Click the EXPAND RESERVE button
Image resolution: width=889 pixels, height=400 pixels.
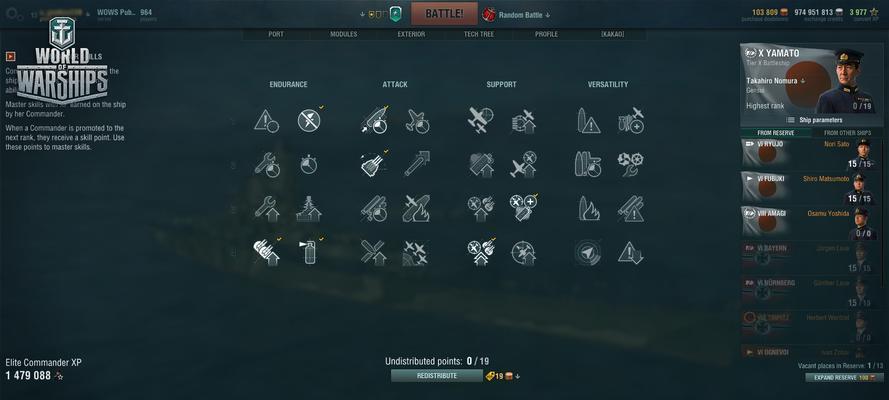(844, 377)
